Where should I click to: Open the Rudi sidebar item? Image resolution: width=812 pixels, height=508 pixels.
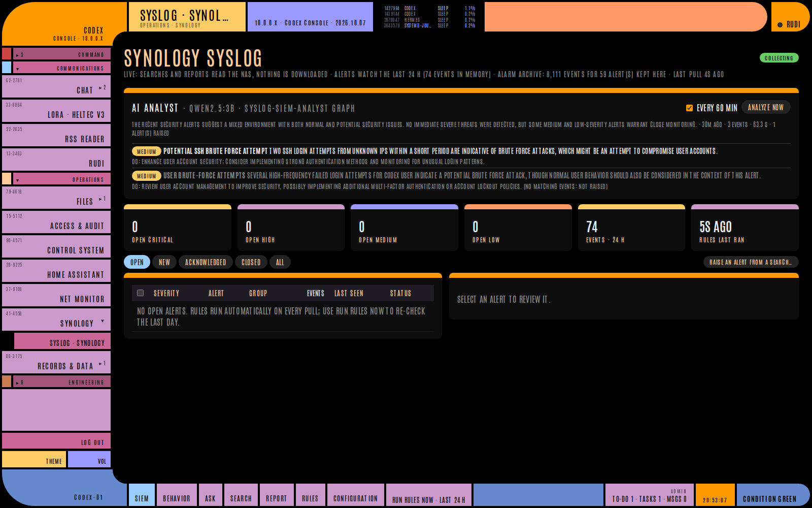tap(56, 160)
